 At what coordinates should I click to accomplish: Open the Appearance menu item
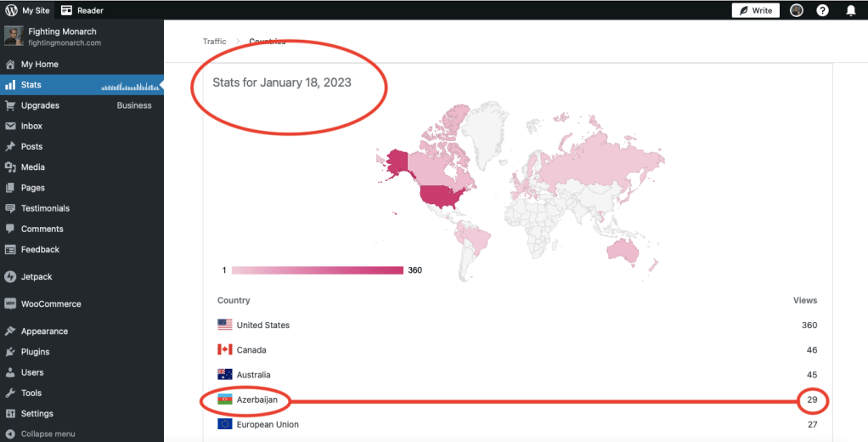coord(44,331)
